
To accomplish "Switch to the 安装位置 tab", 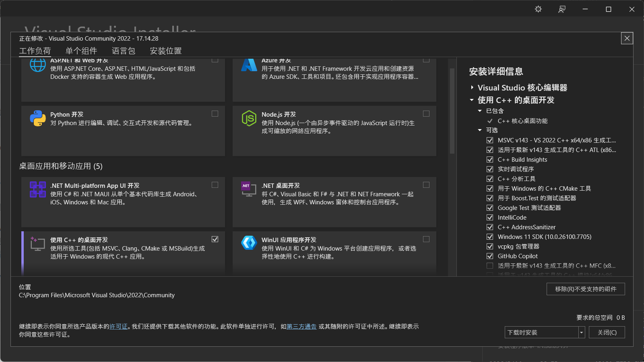I will pos(166,51).
